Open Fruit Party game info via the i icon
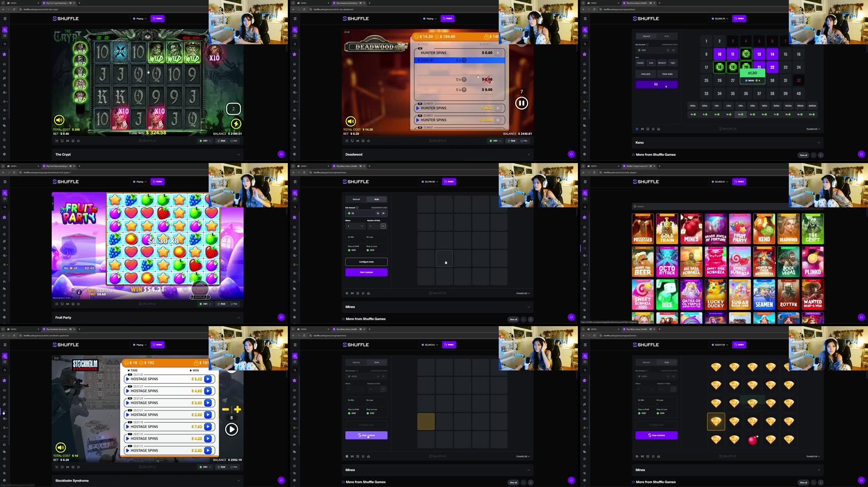Screen dimensions: 868x487 (78, 292)
